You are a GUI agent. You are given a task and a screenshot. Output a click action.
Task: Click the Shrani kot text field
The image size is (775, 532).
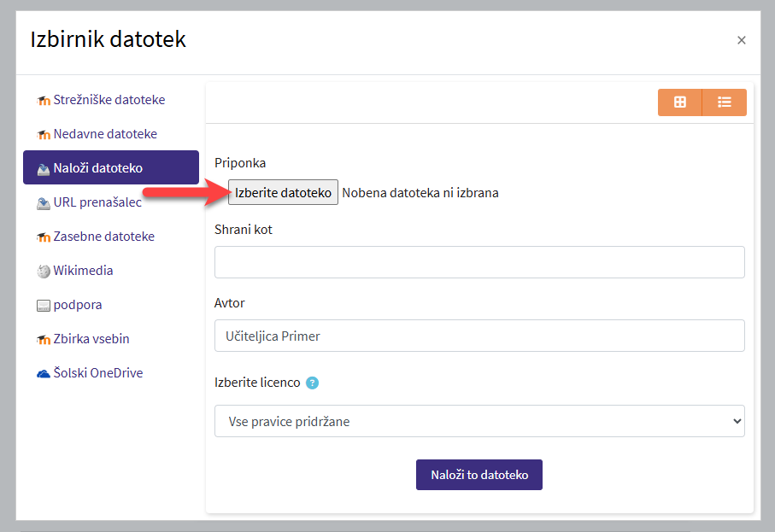click(x=479, y=262)
